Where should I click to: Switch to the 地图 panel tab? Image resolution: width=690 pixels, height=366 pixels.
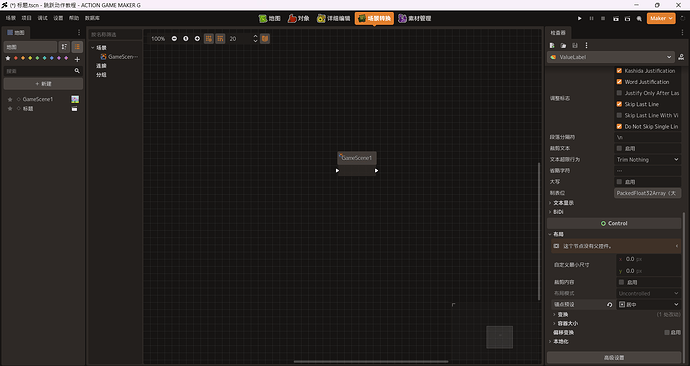(16, 33)
